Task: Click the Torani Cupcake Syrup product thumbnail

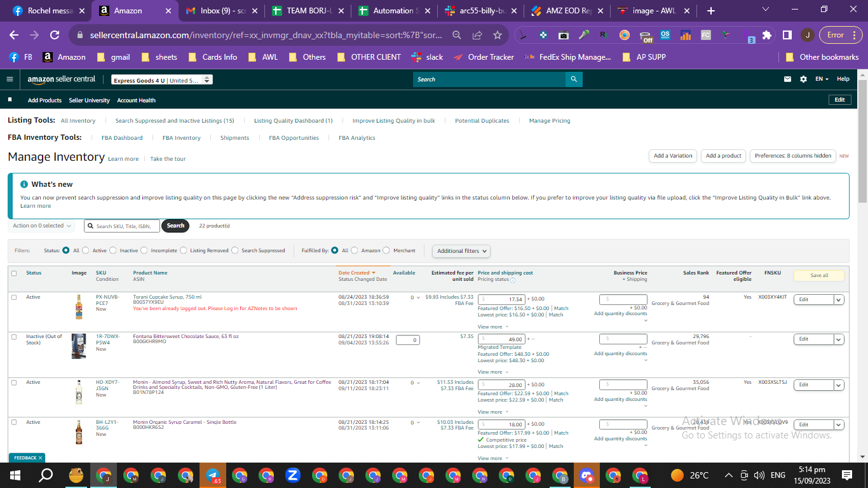Action: coord(79,307)
